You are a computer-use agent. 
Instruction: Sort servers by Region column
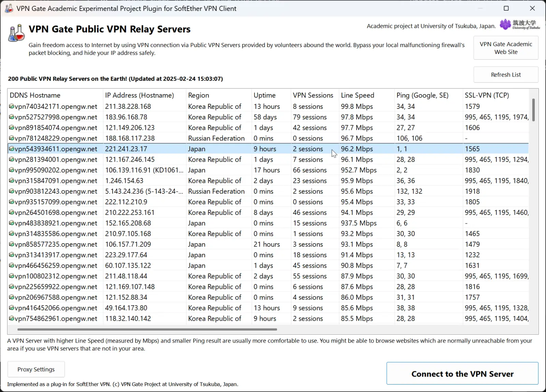pyautogui.click(x=219, y=95)
